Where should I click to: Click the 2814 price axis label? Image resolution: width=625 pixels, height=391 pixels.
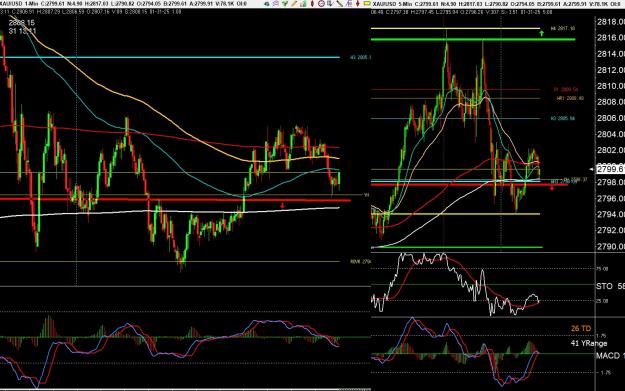610,54
